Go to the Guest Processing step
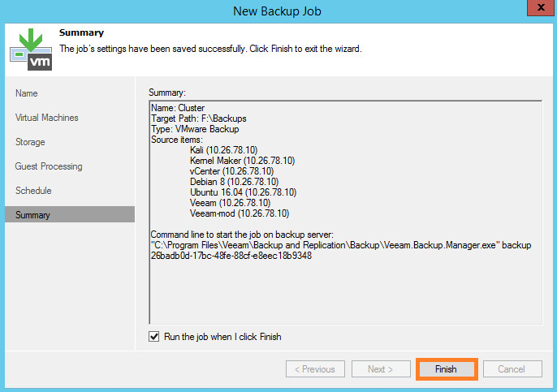557x392 pixels. 49,166
